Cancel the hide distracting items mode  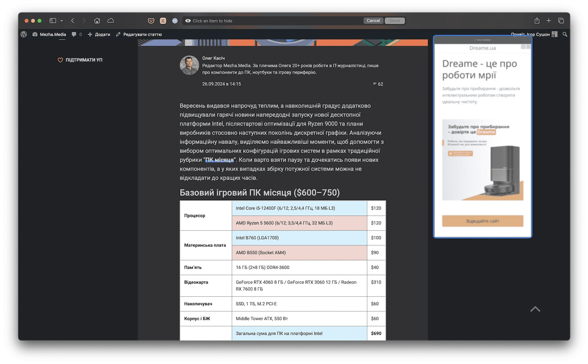373,20
